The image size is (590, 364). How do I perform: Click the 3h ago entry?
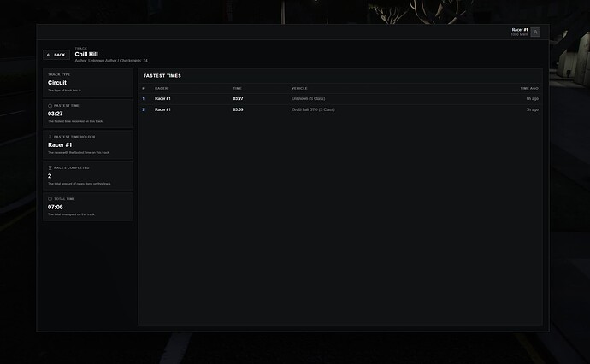click(533, 109)
